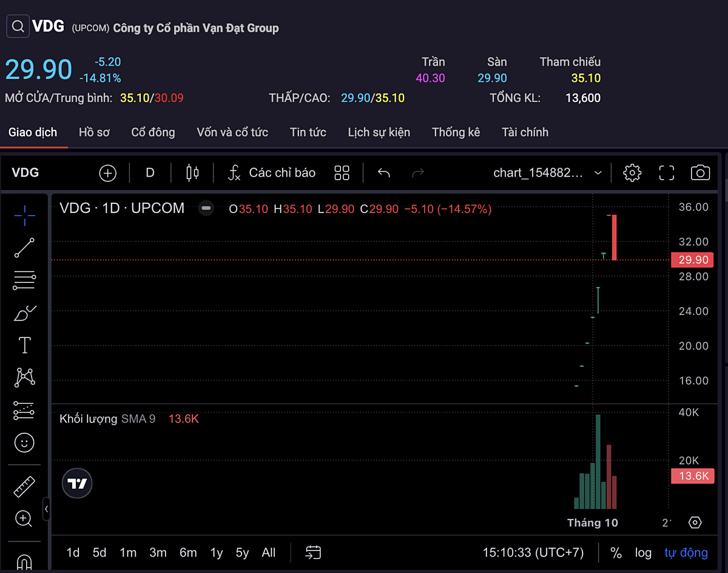Screen dimensions: 728x573
Task: Collapse the left drawing toolbar
Action: click(46, 509)
